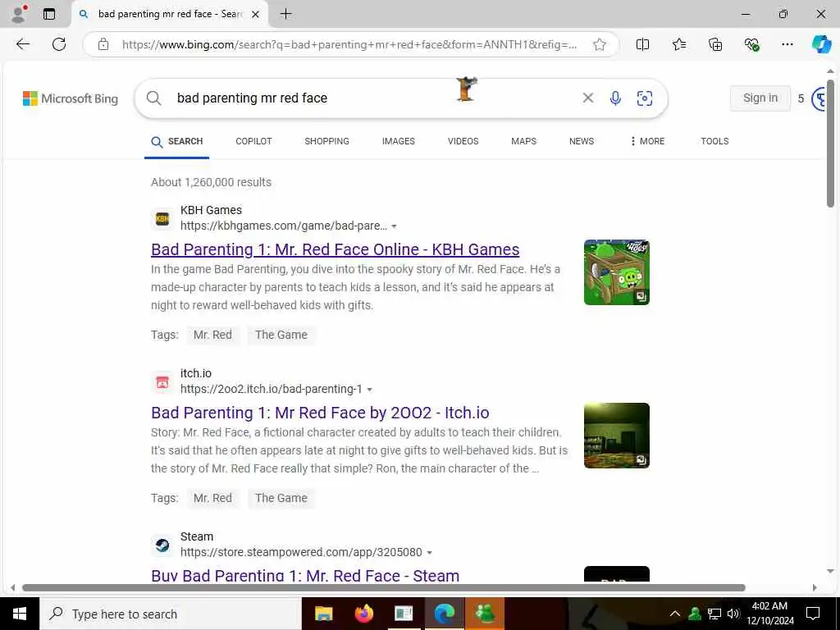
Task: Open the TOOLS option
Action: click(x=714, y=141)
